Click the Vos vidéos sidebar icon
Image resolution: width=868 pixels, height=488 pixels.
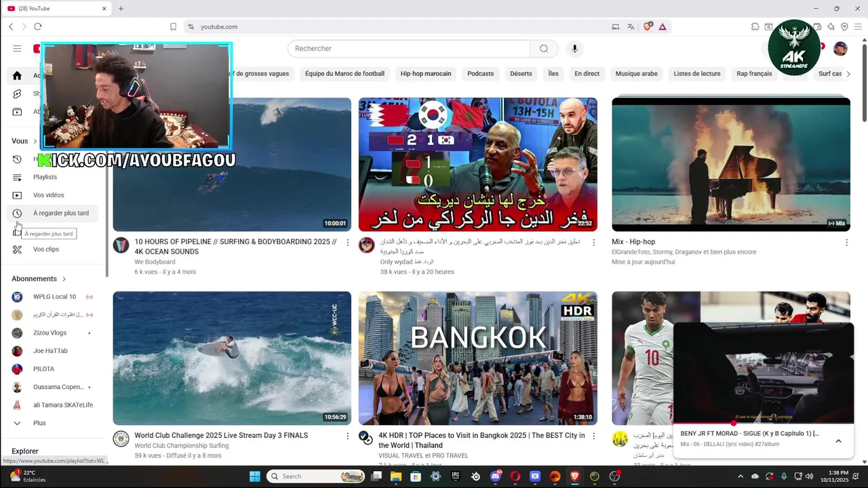[17, 195]
